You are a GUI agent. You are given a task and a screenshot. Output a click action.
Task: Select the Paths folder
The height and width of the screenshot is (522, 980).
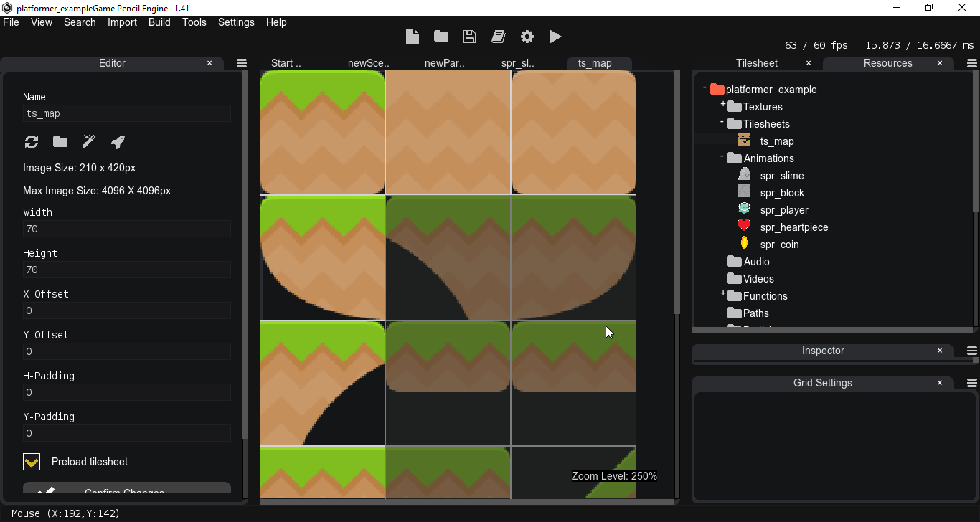(748, 313)
